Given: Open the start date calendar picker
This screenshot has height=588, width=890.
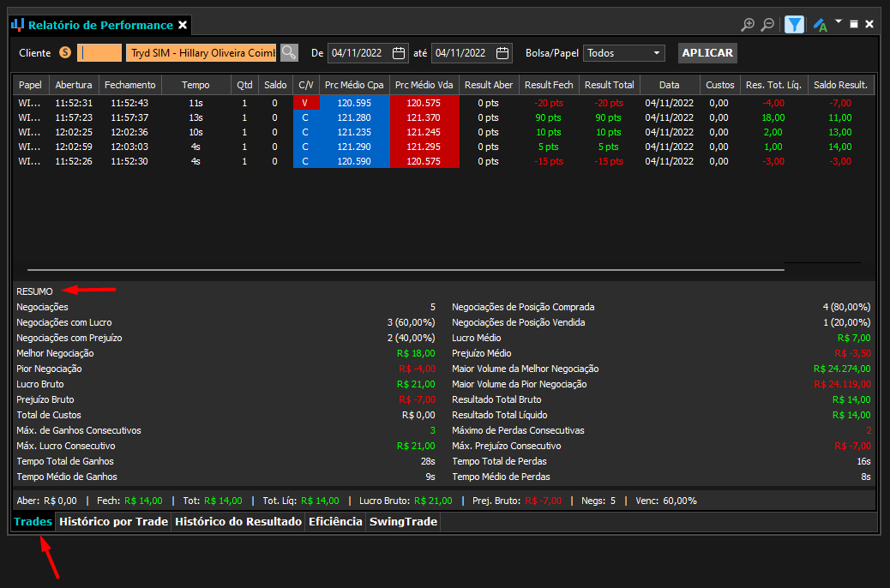Looking at the screenshot, I should [399, 53].
